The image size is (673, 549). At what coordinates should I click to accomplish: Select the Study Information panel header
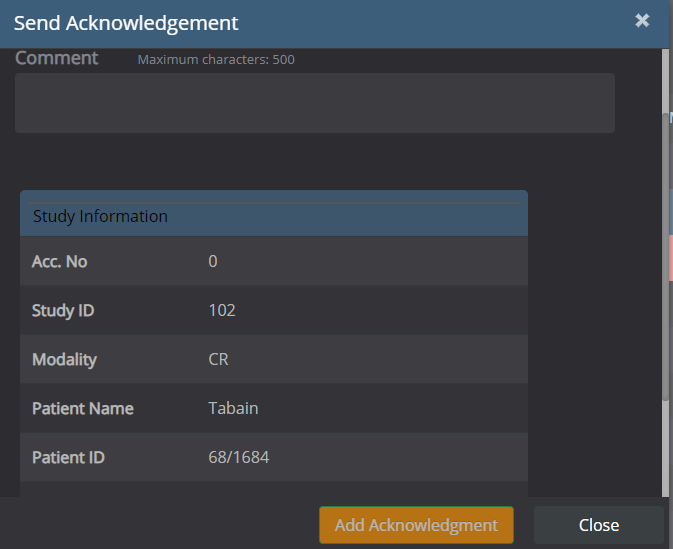273,216
